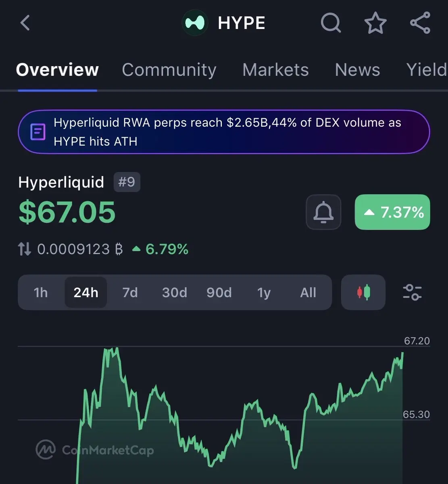The height and width of the screenshot is (484, 448).
Task: Go back using the back arrow
Action: pyautogui.click(x=25, y=23)
